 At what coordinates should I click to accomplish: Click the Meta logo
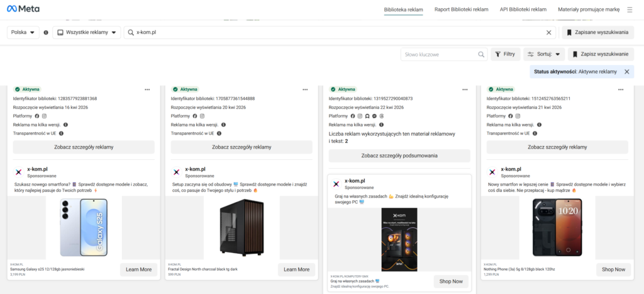[x=23, y=9]
